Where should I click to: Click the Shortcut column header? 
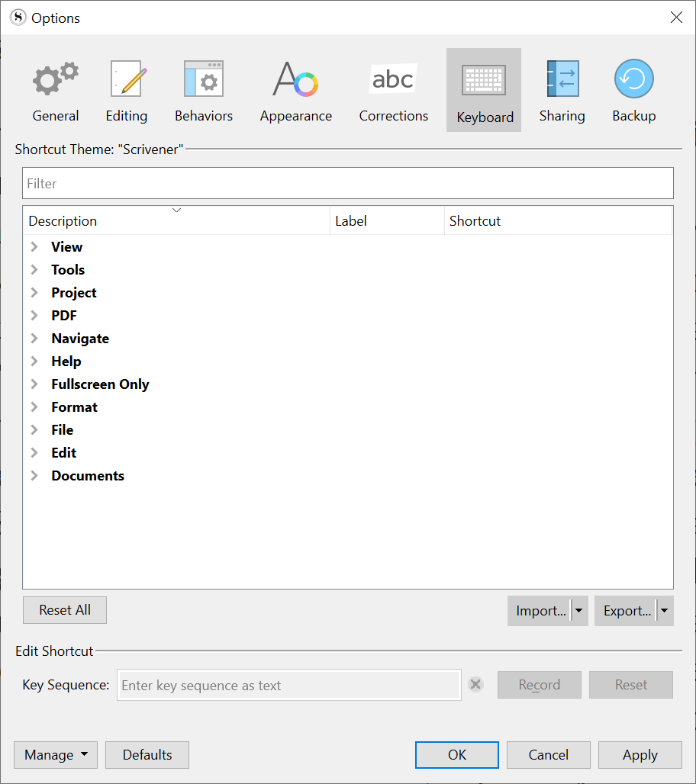pyautogui.click(x=558, y=220)
